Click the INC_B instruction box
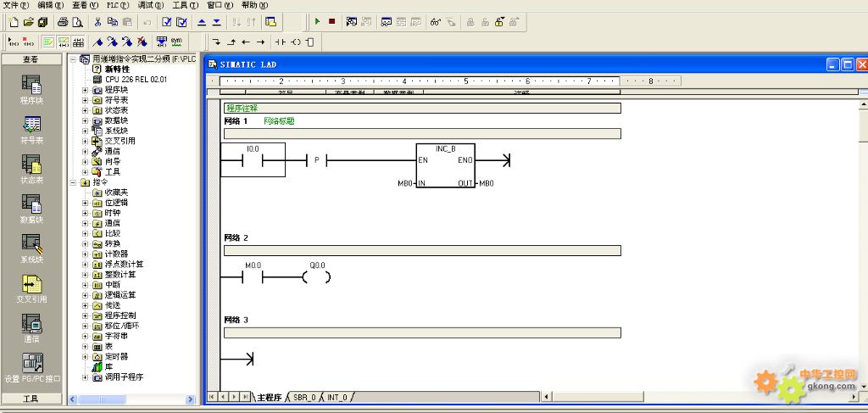 pyautogui.click(x=446, y=165)
